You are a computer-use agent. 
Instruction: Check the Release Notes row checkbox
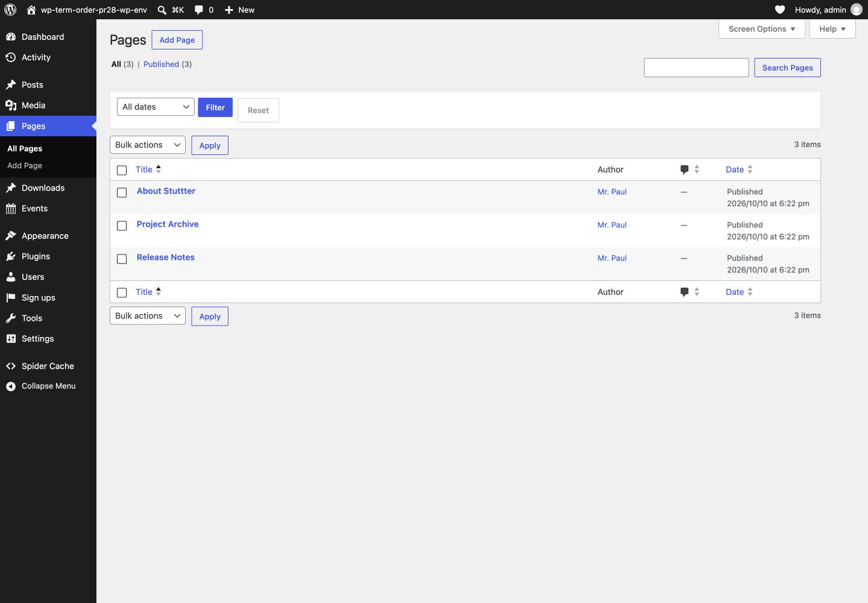pyautogui.click(x=122, y=259)
